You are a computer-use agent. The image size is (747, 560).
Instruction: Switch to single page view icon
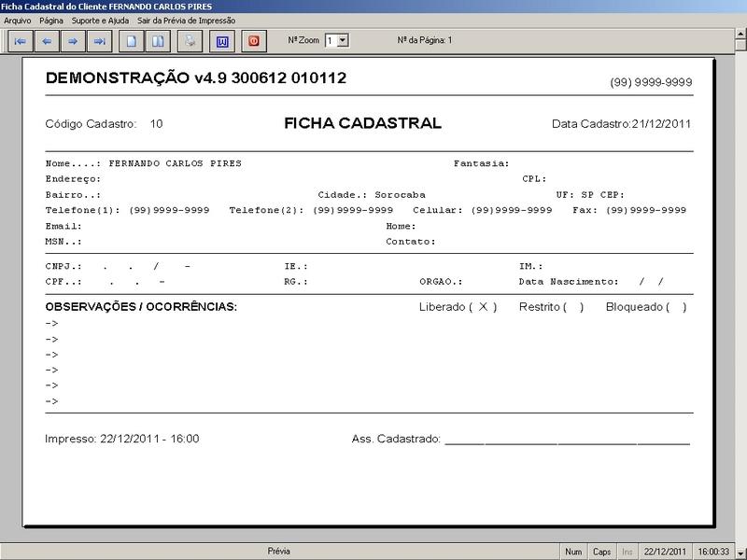coord(131,39)
